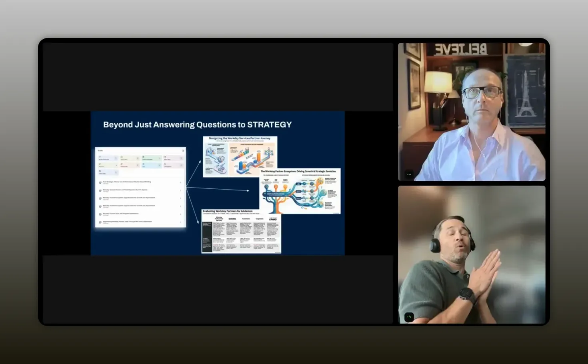
Task: Select the 'Empowering Workday Partner Sales Through MDF' row
Action: [140, 222]
